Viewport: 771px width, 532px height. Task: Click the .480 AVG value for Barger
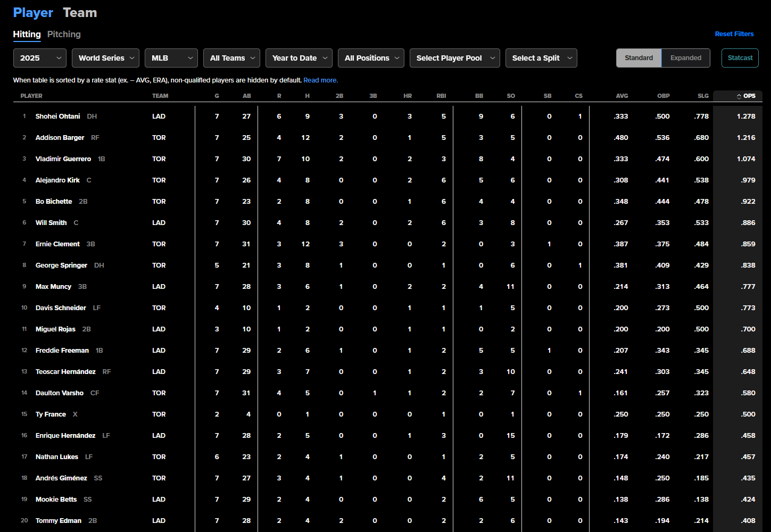[621, 138]
